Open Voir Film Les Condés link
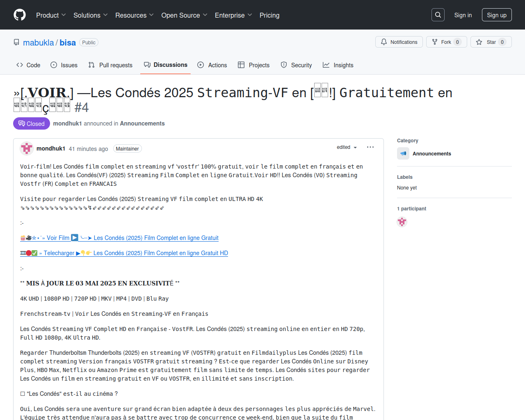The width and height of the screenshot is (525, 420). [x=119, y=238]
